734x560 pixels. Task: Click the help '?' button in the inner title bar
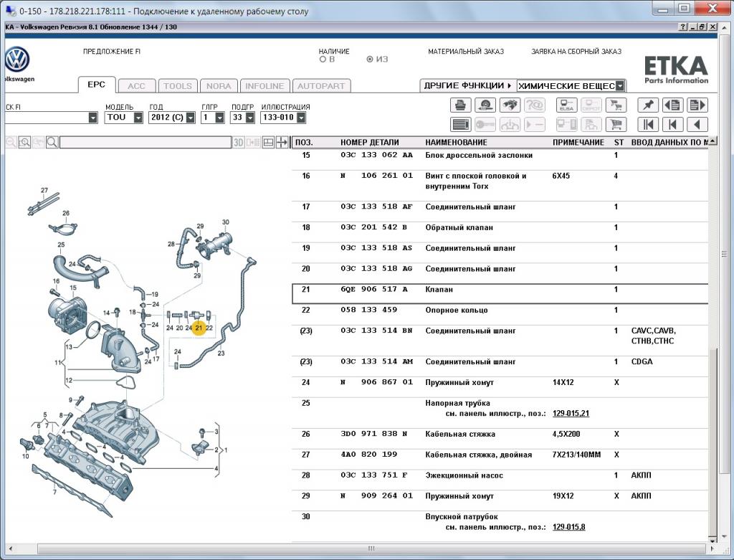(683, 27)
